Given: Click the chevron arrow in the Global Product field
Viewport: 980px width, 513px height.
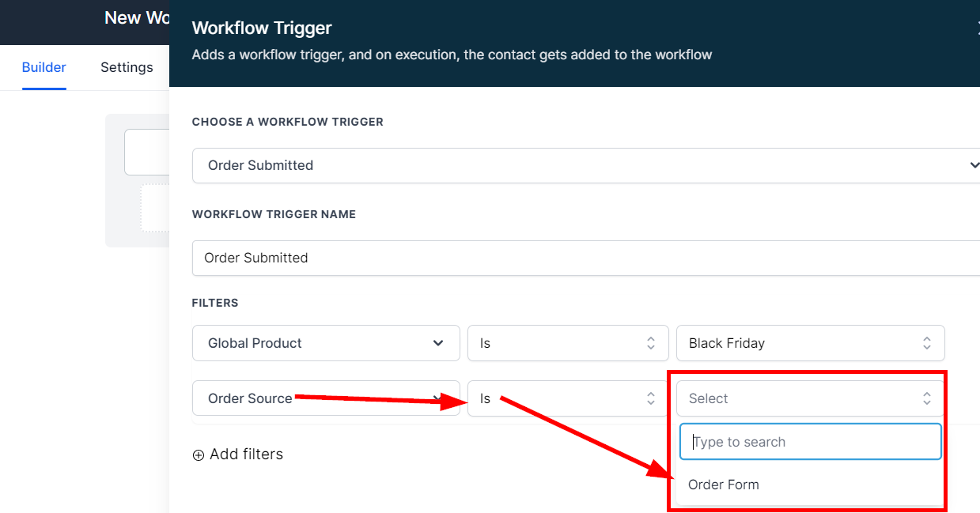Looking at the screenshot, I should [x=438, y=343].
